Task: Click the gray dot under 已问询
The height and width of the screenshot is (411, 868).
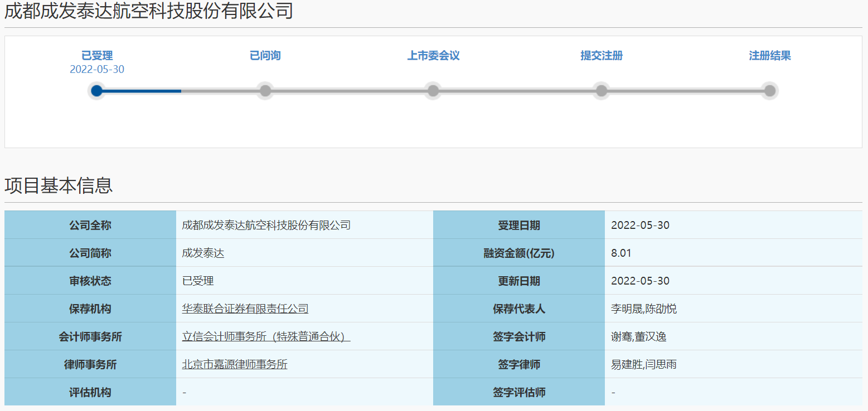Action: click(265, 91)
